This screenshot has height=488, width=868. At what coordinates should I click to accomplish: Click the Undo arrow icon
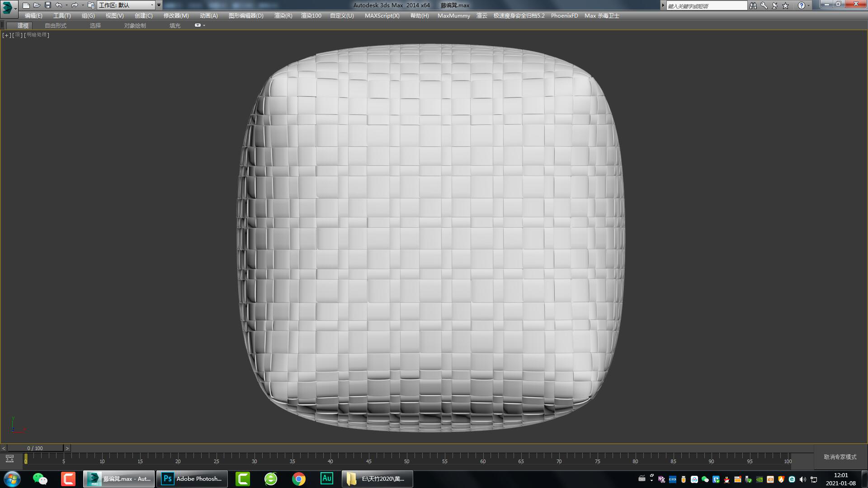(59, 5)
